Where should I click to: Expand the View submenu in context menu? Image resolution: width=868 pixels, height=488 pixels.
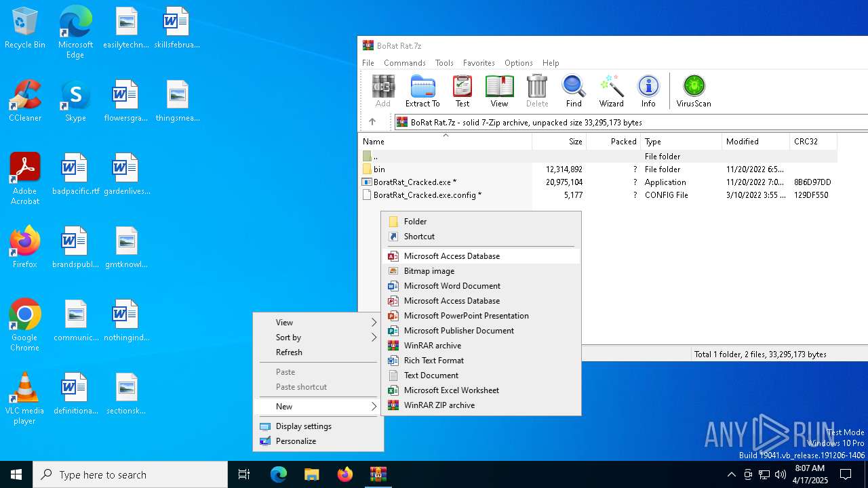(318, 322)
